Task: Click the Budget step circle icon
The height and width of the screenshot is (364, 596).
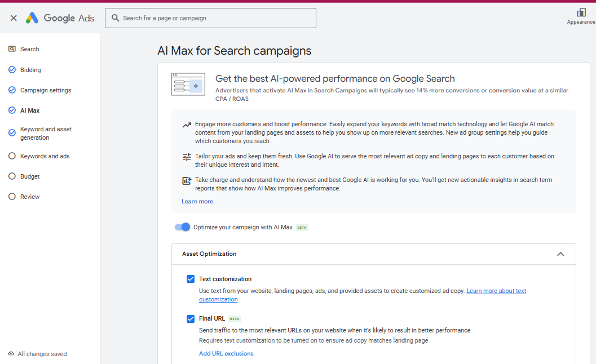Action: [x=12, y=176]
